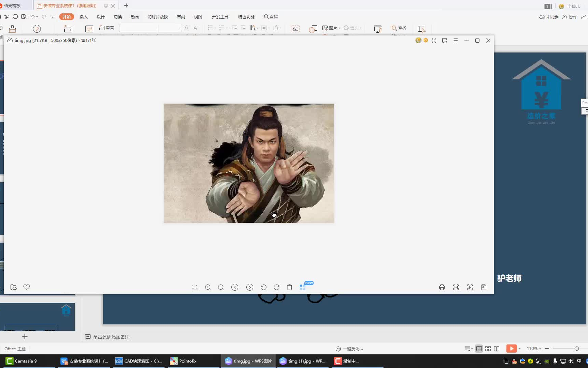
Task: Open the new features grid icon
Action: point(303,287)
